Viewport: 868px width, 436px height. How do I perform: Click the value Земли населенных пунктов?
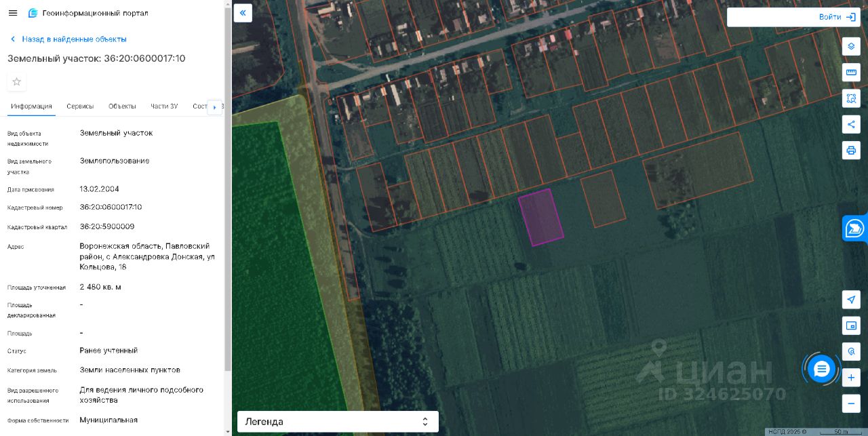point(130,370)
